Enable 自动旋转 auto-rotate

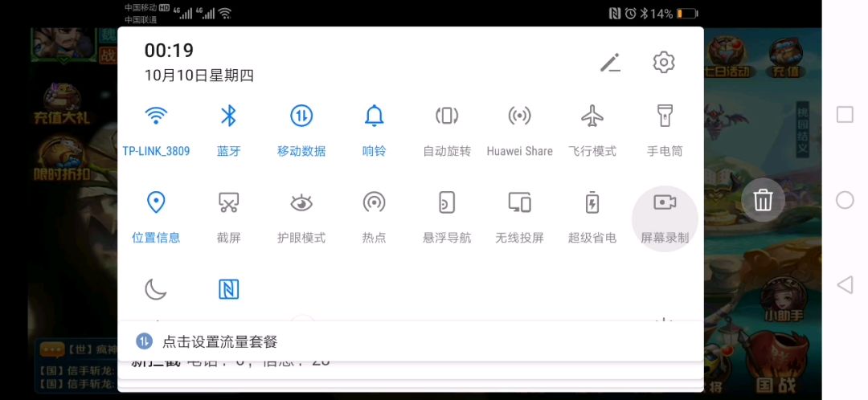[447, 131]
